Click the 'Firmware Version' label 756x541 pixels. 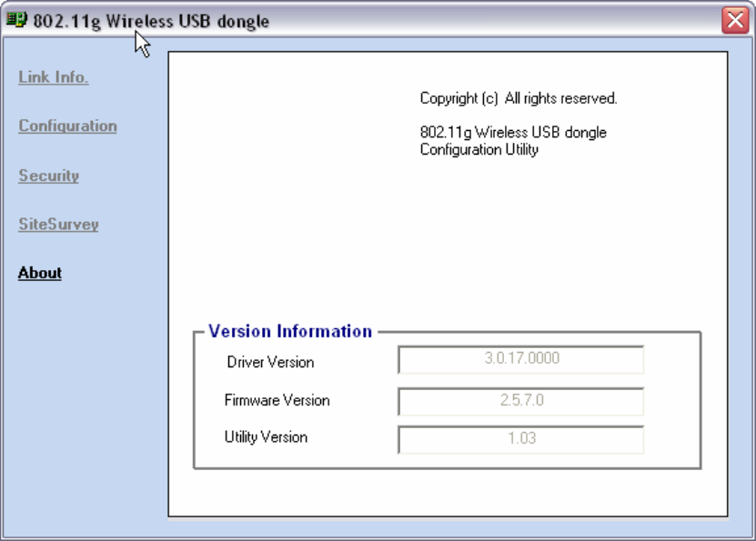pyautogui.click(x=277, y=400)
